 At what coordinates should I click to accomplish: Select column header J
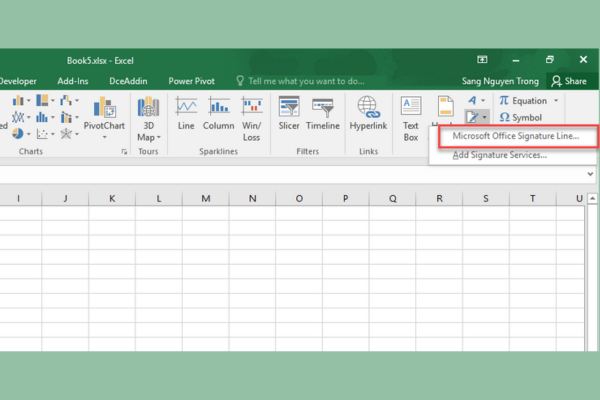point(65,198)
